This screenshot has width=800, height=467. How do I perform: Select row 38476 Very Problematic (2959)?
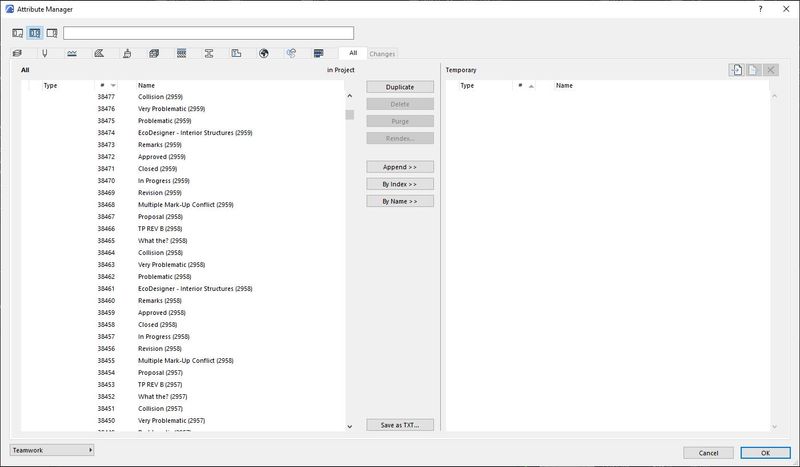click(183, 109)
